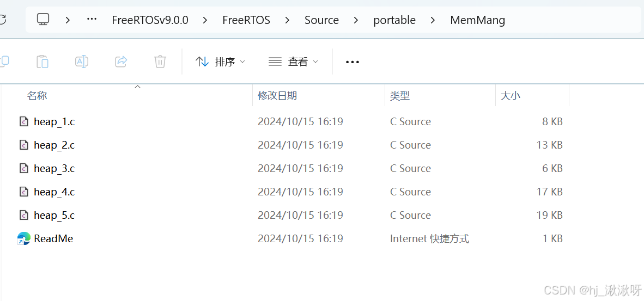Open the breadcrumb ellipsis for hidden folders
The height and width of the screenshot is (301, 644).
[x=92, y=19]
